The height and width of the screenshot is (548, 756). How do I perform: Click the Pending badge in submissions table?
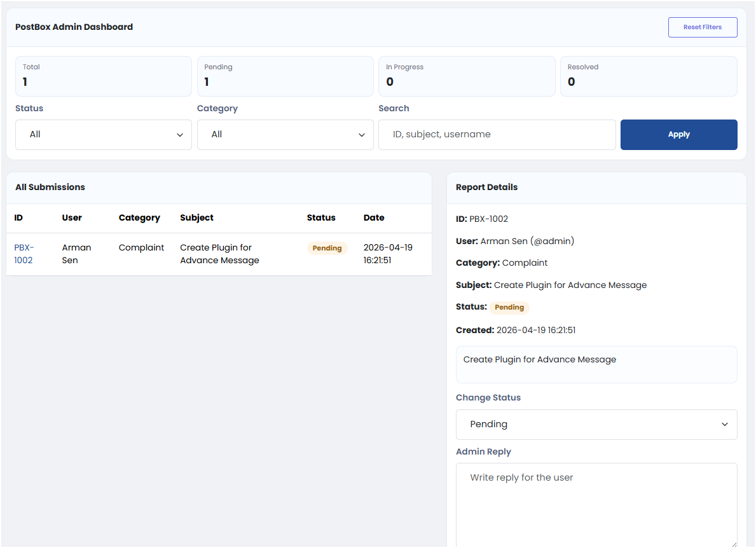coord(327,248)
